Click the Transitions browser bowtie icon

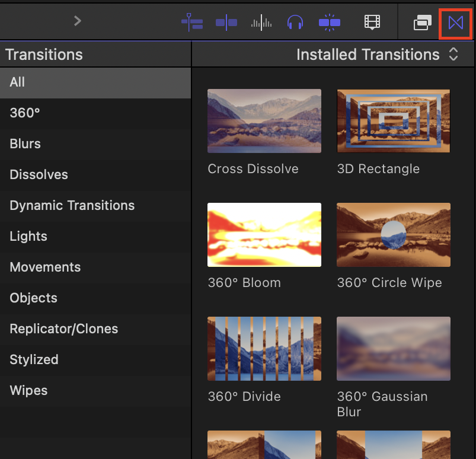(x=456, y=23)
